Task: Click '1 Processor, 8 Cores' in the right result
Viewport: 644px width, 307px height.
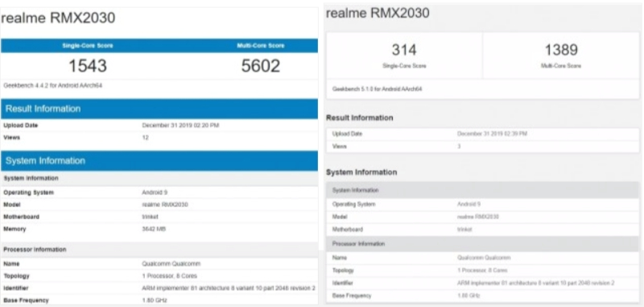Action: [482, 271]
